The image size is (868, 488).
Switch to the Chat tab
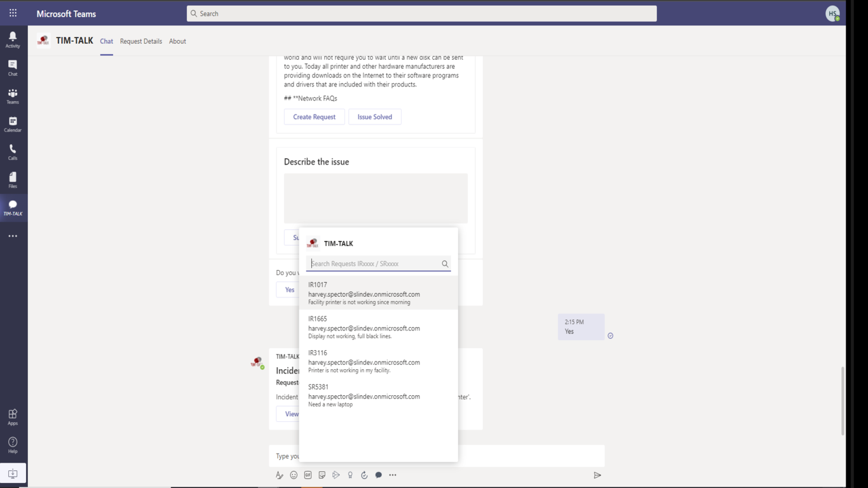click(107, 41)
